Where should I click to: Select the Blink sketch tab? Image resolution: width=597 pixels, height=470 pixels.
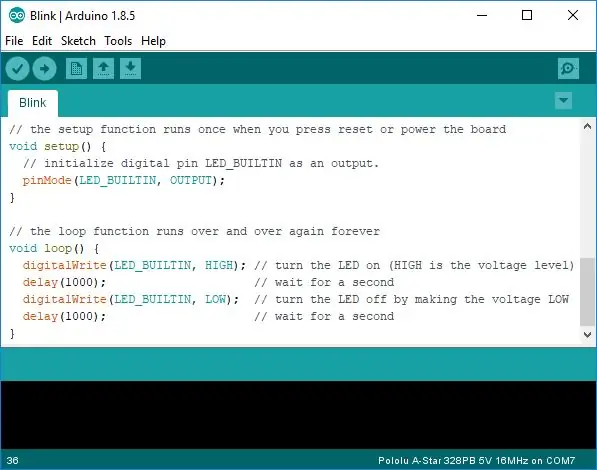point(33,103)
